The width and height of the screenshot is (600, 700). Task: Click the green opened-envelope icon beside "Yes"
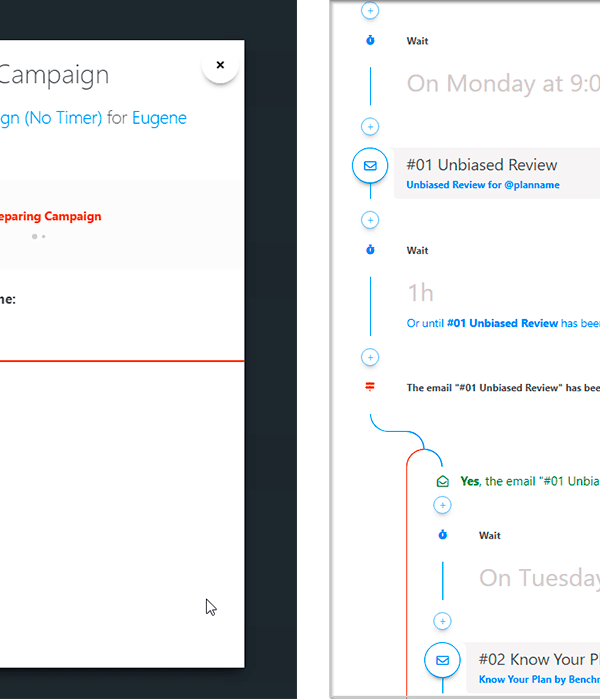pos(443,481)
